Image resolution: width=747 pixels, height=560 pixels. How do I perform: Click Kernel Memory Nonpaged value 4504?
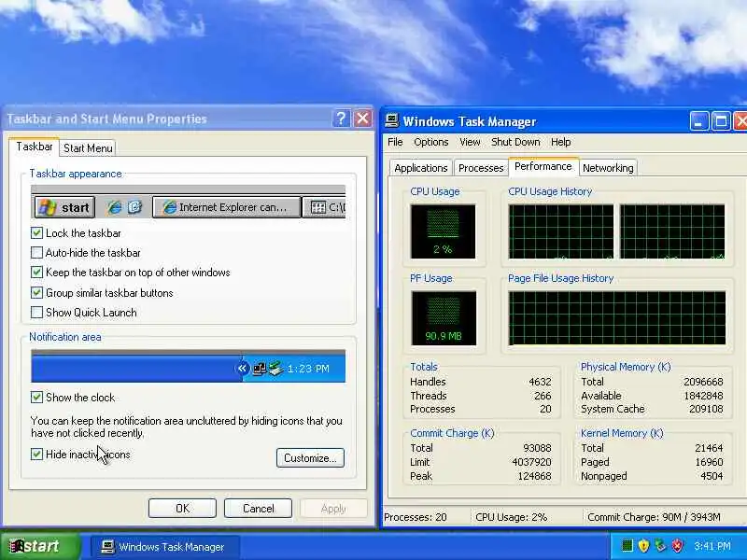pyautogui.click(x=712, y=476)
